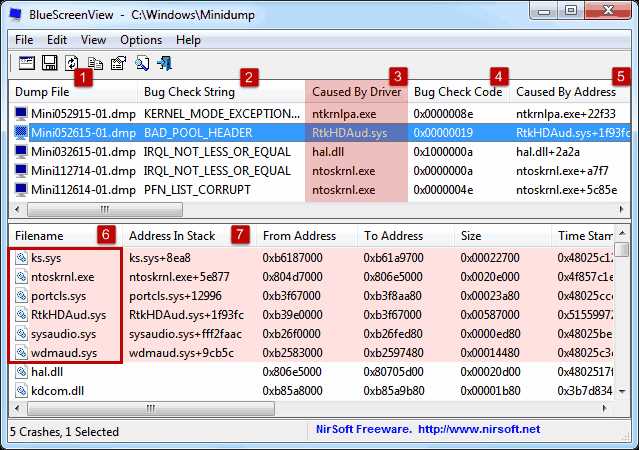
Task: Click the '5 Crashes, 1 Selected' status text
Action: click(64, 432)
